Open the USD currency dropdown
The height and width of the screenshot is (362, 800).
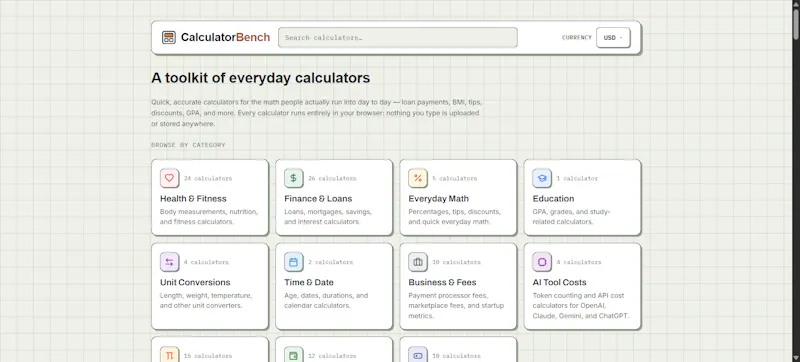click(613, 38)
